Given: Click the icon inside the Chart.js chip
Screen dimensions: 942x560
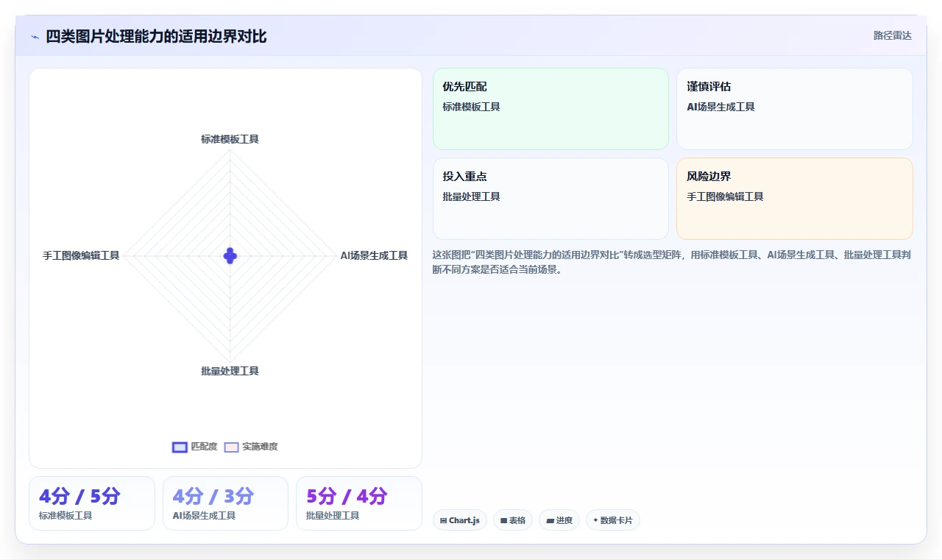Looking at the screenshot, I should 444,520.
